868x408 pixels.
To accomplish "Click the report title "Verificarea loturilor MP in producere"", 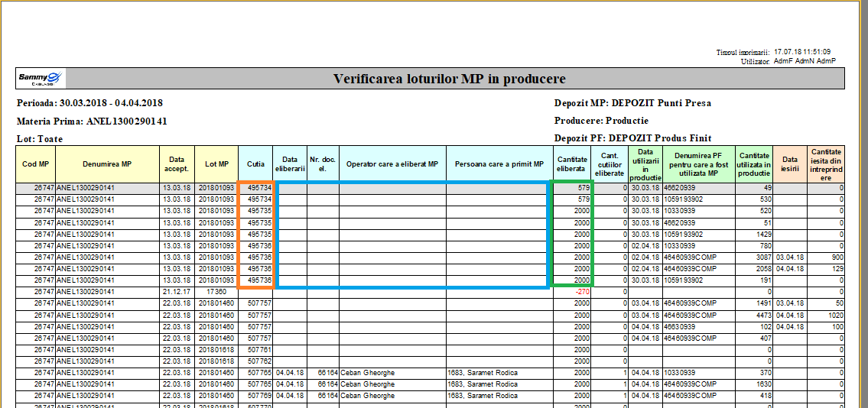I will pos(450,79).
